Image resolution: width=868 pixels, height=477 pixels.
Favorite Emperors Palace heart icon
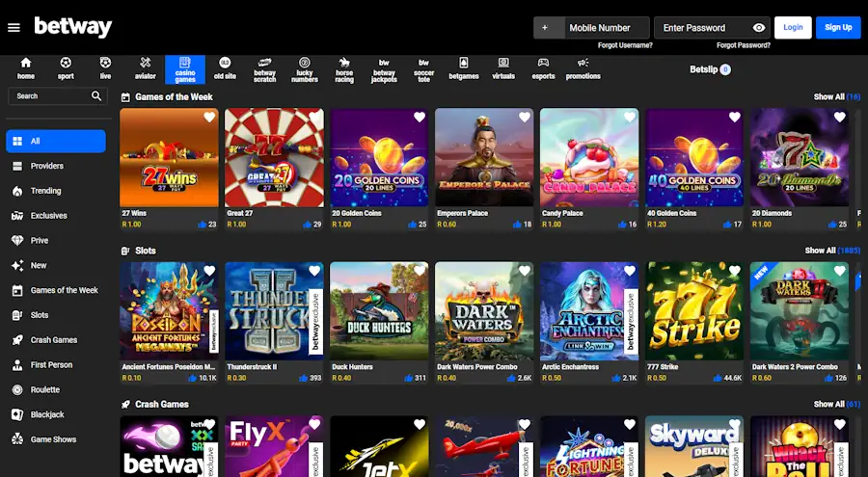[525, 118]
